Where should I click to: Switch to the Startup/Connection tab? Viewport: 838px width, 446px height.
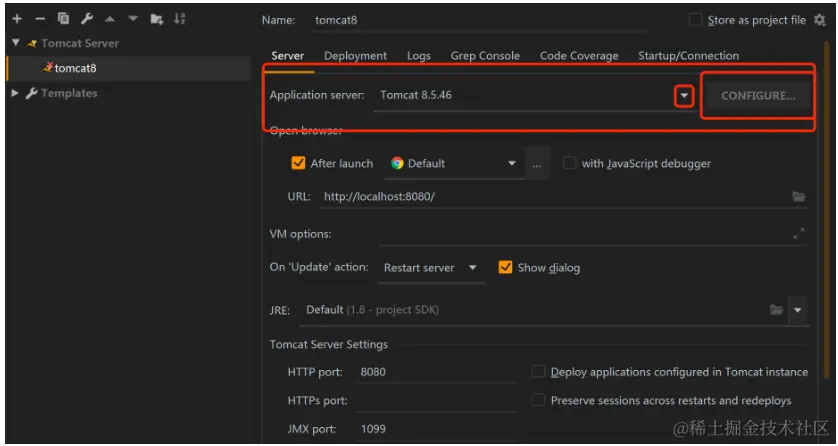(688, 56)
